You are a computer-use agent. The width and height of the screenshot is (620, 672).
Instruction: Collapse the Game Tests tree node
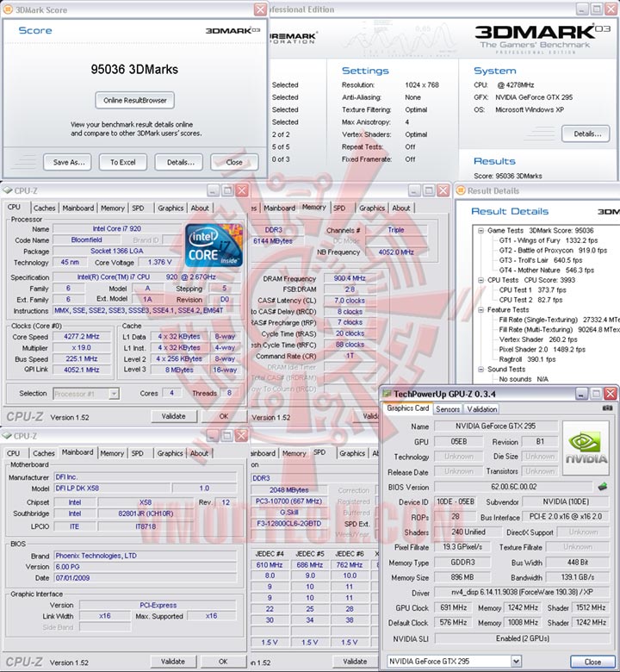(x=480, y=231)
